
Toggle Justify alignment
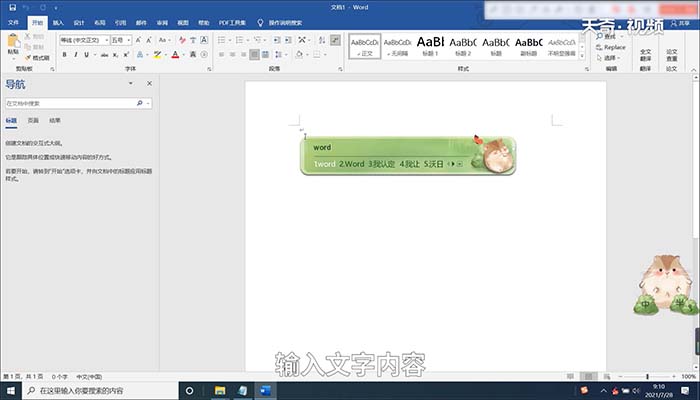tap(254, 54)
